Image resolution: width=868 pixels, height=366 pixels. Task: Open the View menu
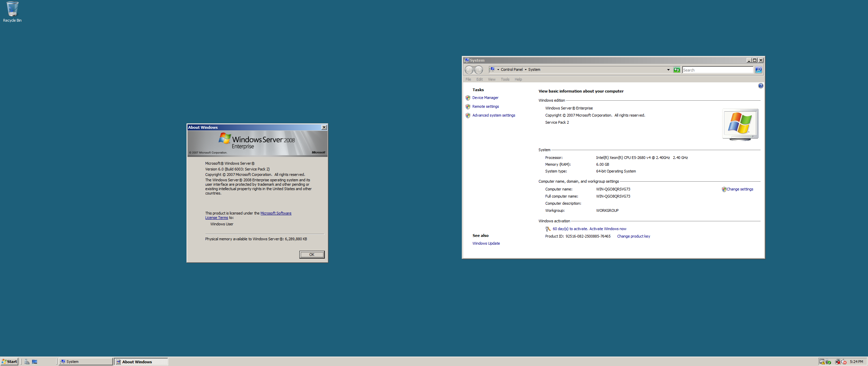(492, 79)
